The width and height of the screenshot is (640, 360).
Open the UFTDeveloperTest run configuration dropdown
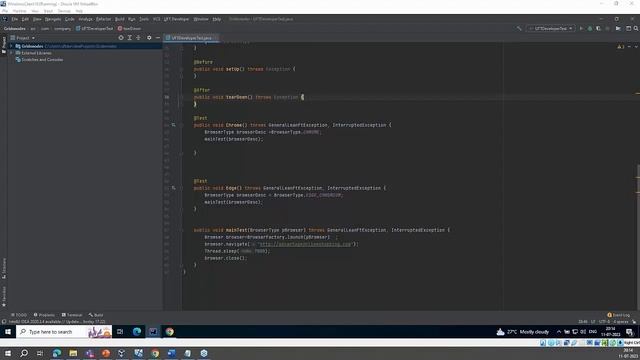pyautogui.click(x=551, y=29)
